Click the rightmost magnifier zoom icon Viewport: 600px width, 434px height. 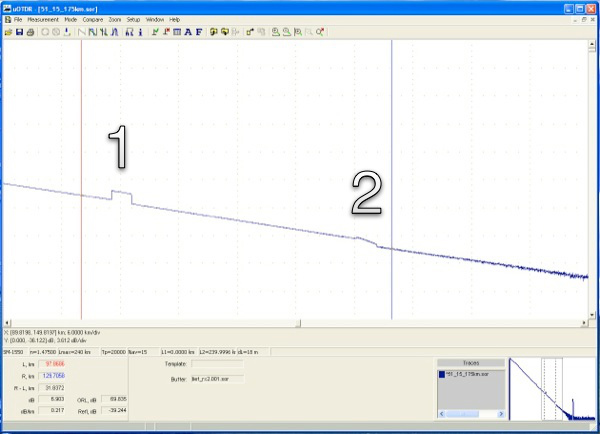320,32
